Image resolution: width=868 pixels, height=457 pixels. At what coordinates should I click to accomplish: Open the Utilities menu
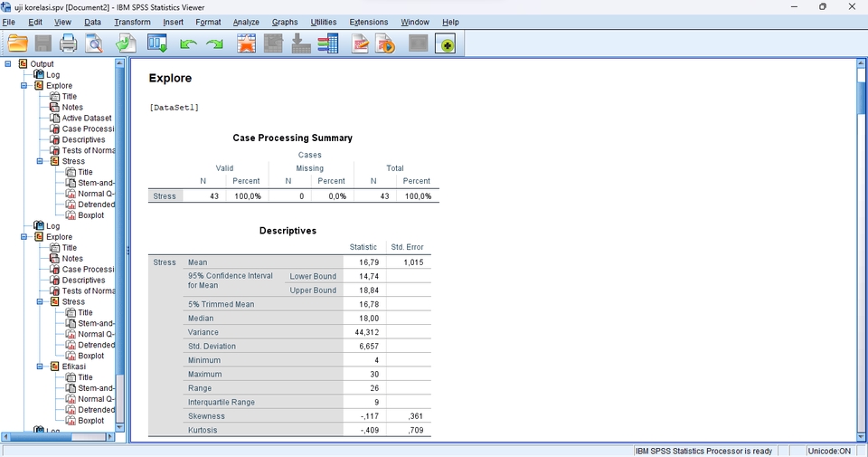[324, 22]
